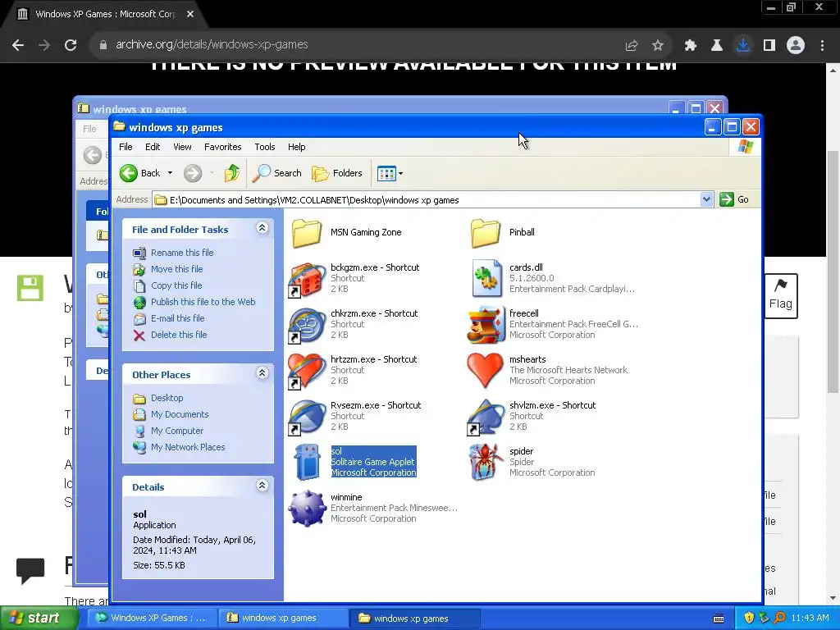
Task: Open the Back button history dropdown arrow
Action: point(170,173)
